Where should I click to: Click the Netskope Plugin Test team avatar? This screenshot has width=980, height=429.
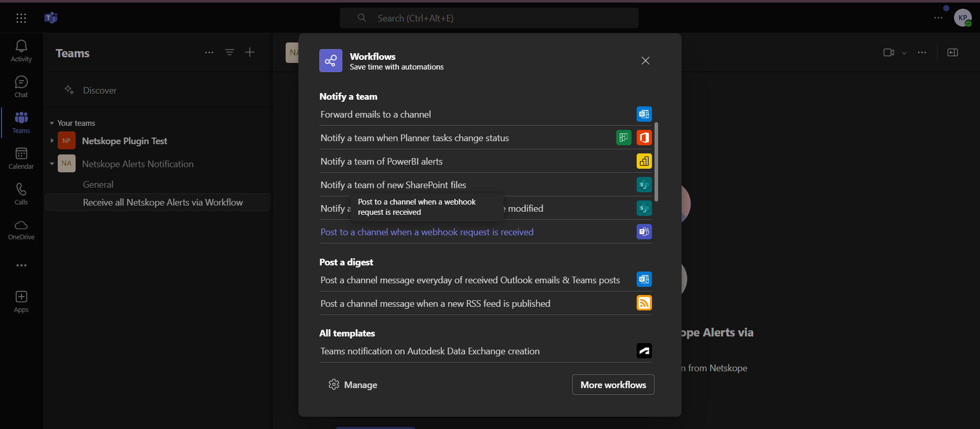pos(66,141)
